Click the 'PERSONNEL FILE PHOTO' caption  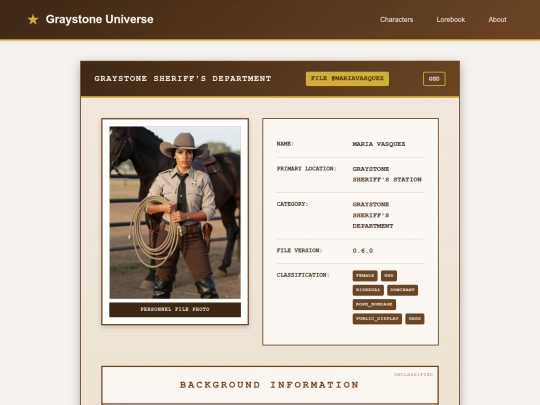pos(175,309)
